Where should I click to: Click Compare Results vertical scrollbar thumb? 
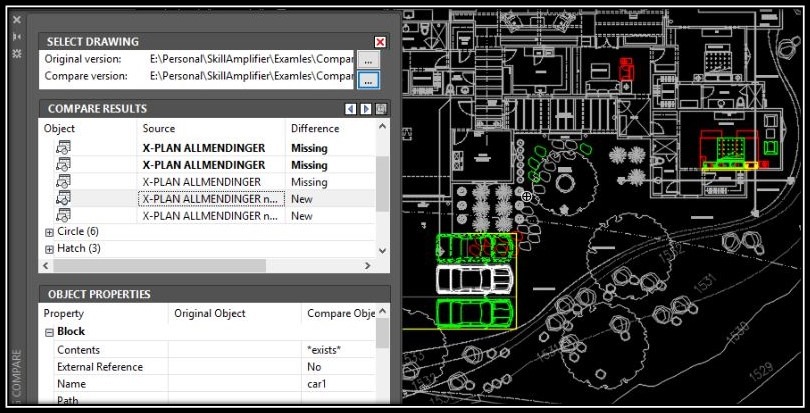pos(382,184)
